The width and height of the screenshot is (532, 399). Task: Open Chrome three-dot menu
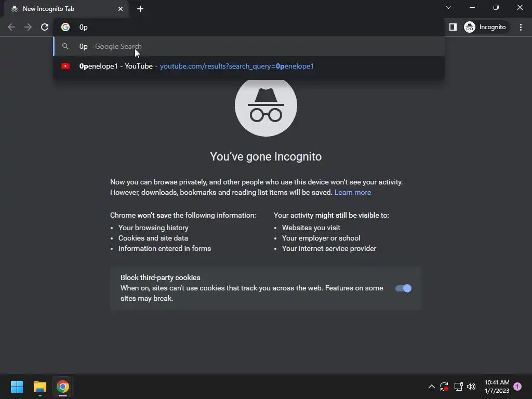pos(521,27)
